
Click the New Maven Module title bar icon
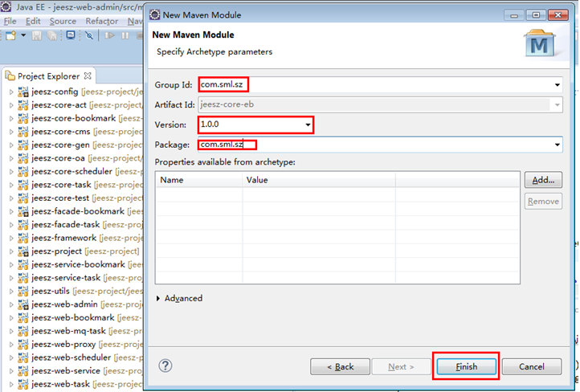(x=154, y=14)
